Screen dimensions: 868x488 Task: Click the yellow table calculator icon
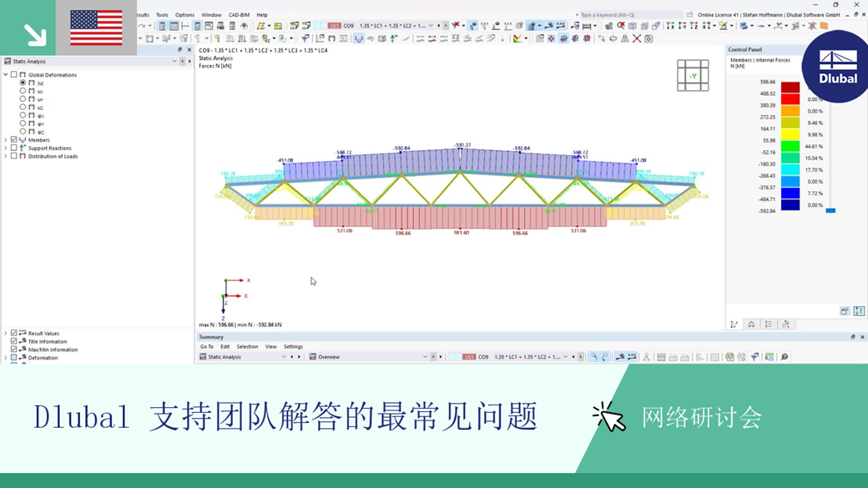click(x=278, y=26)
